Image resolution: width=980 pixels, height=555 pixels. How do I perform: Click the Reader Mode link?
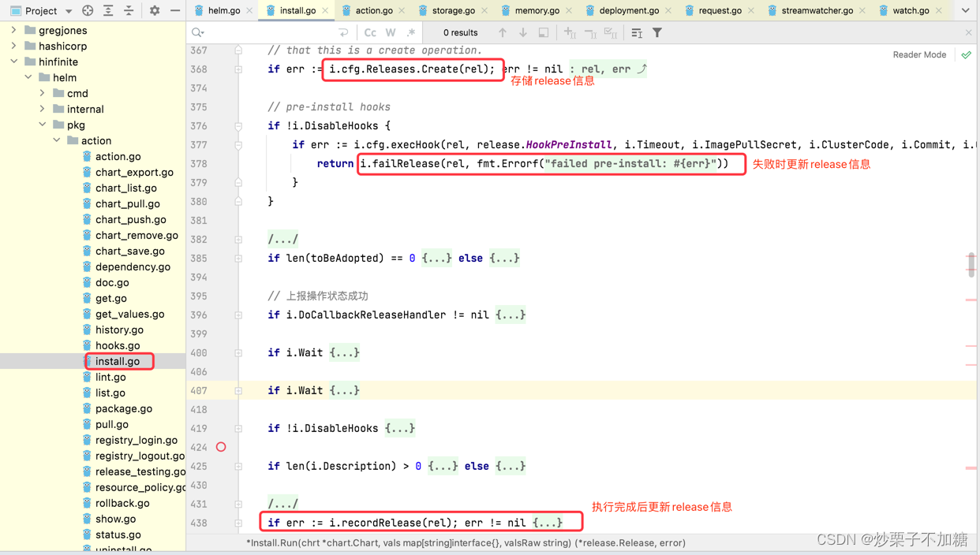pyautogui.click(x=919, y=55)
